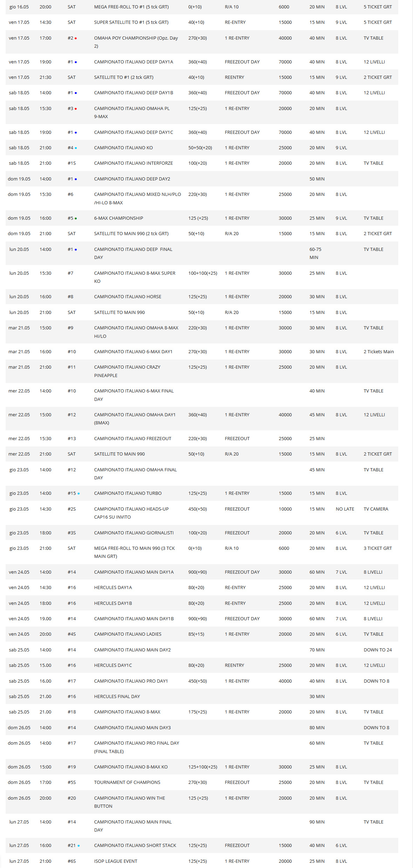Click the red dot beside event #3
Screen dimensions: 413x868
76,109
